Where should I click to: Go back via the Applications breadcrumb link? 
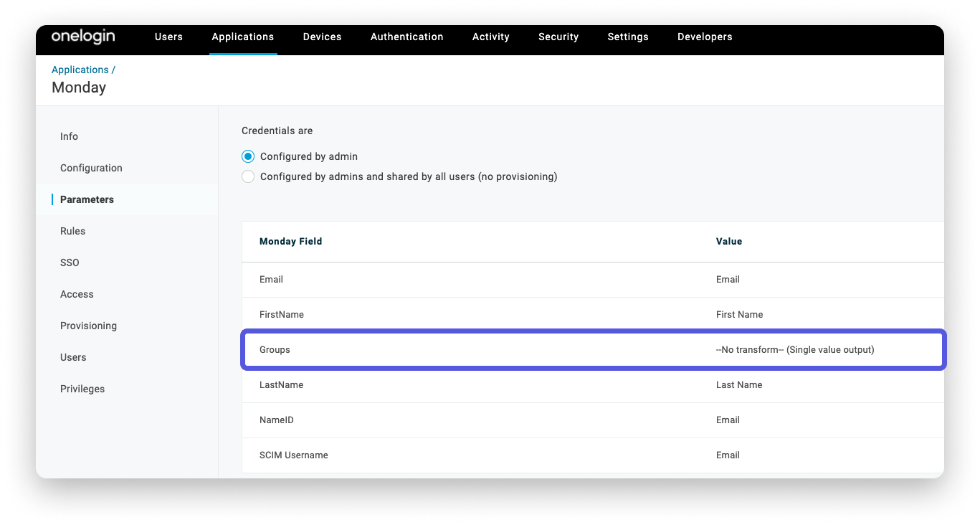(x=80, y=70)
